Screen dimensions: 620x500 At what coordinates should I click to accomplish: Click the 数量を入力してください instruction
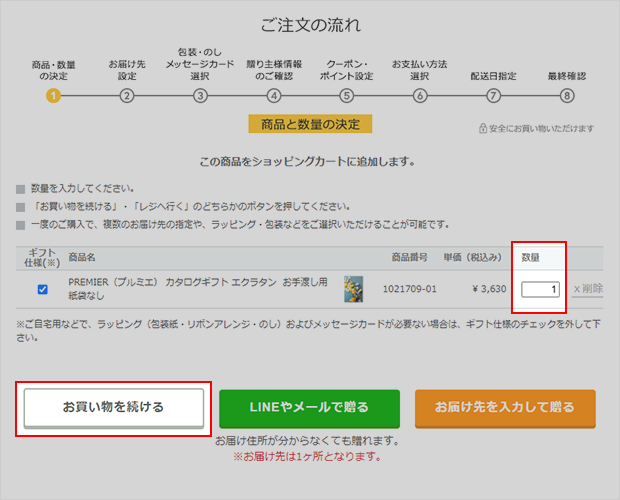point(82,189)
